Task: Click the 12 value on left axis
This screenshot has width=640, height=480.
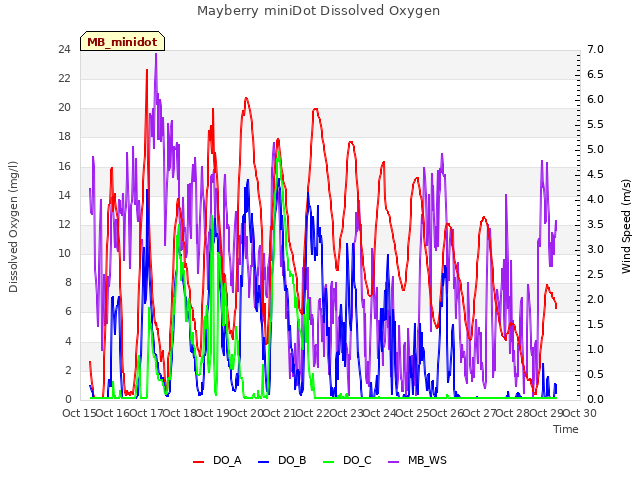Action: coord(65,224)
